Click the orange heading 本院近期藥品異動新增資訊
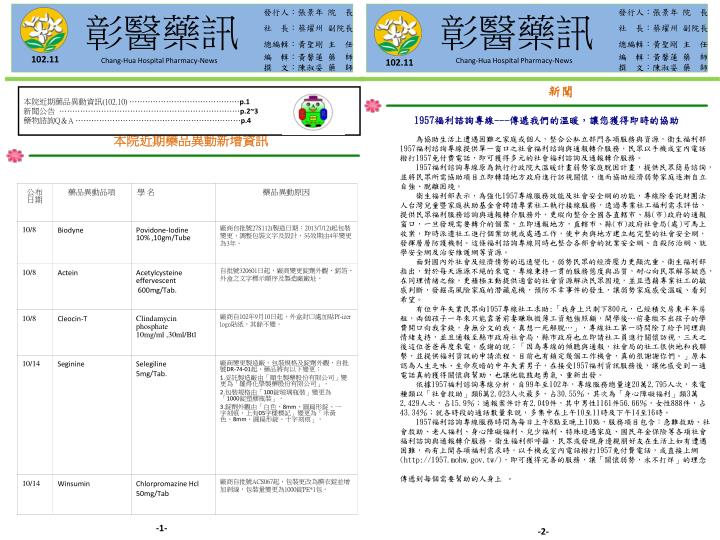Image resolution: width=720 pixels, height=540 pixels. [x=191, y=141]
